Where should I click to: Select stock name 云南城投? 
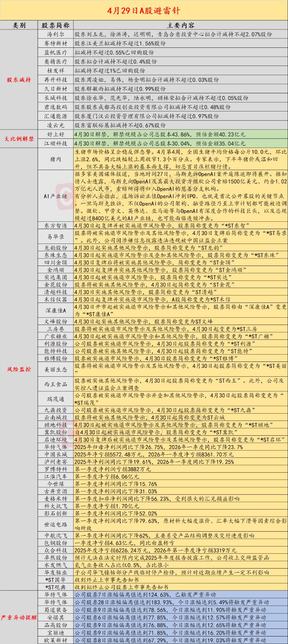[56, 418]
